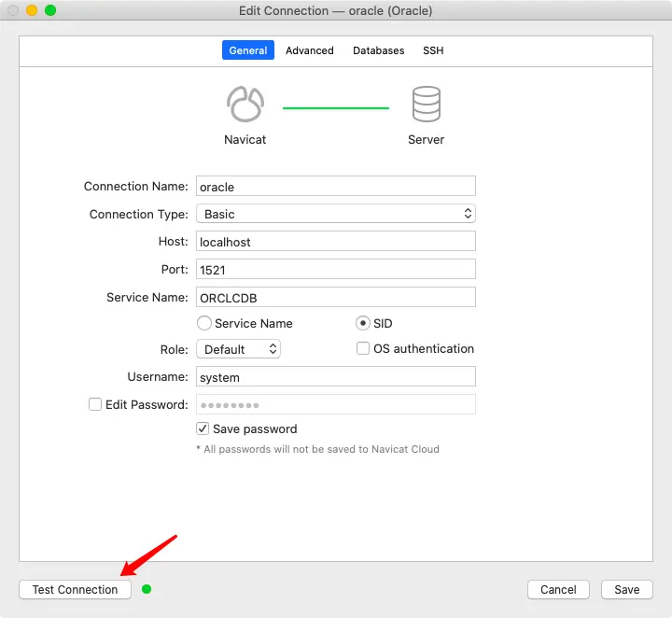Screen dimensions: 672x618
Task: Click the Service Name text field
Action: click(336, 297)
